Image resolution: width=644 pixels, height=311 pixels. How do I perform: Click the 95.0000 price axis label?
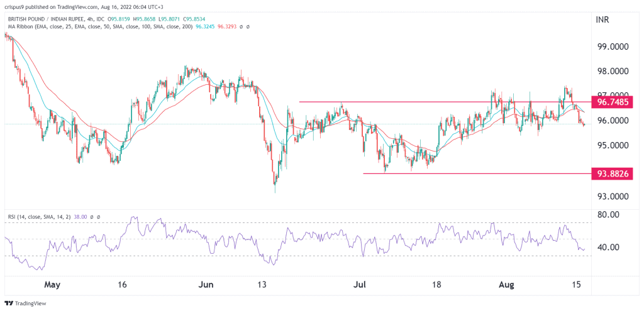click(611, 146)
